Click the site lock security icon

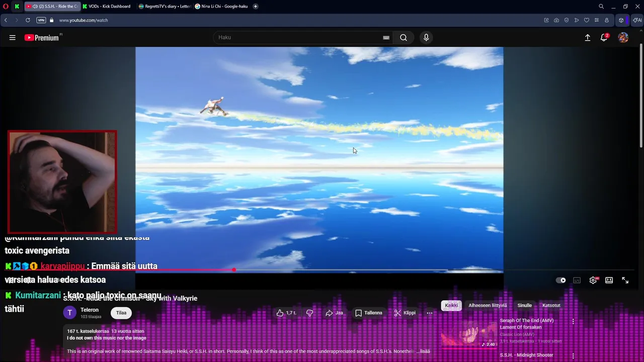51,20
